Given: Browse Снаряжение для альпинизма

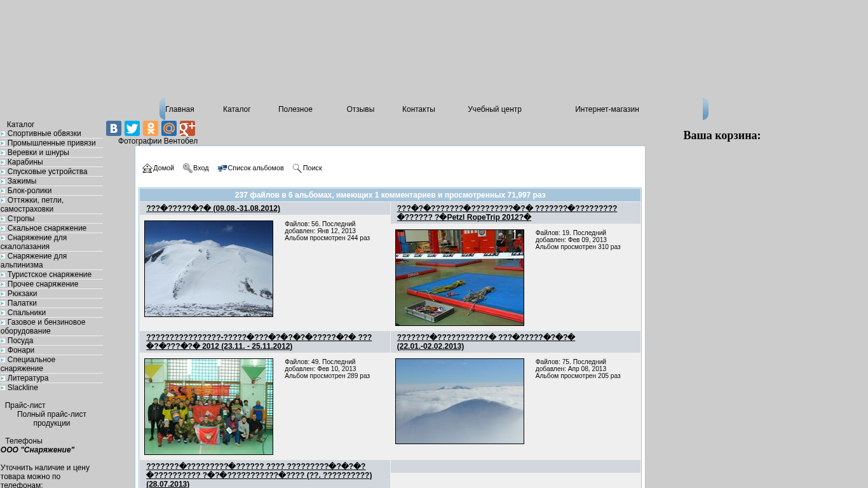Looking at the screenshot, I should coord(34,261).
